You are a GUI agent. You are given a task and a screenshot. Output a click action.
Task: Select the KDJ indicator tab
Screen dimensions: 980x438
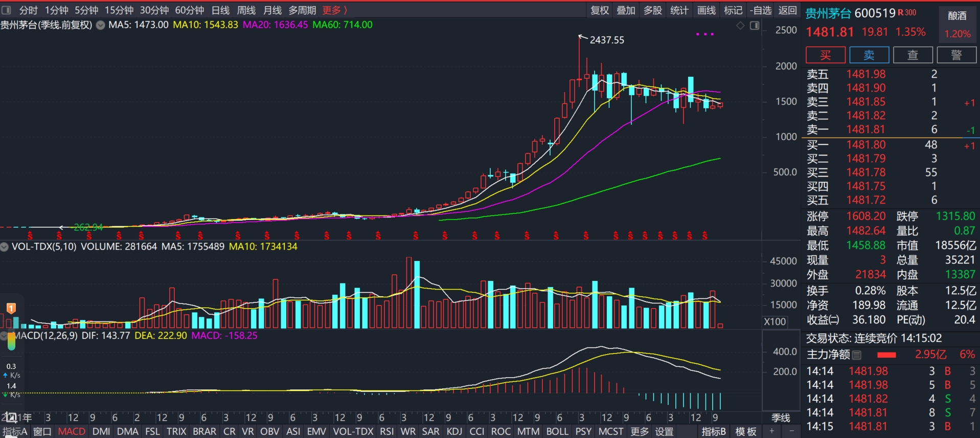[454, 431]
